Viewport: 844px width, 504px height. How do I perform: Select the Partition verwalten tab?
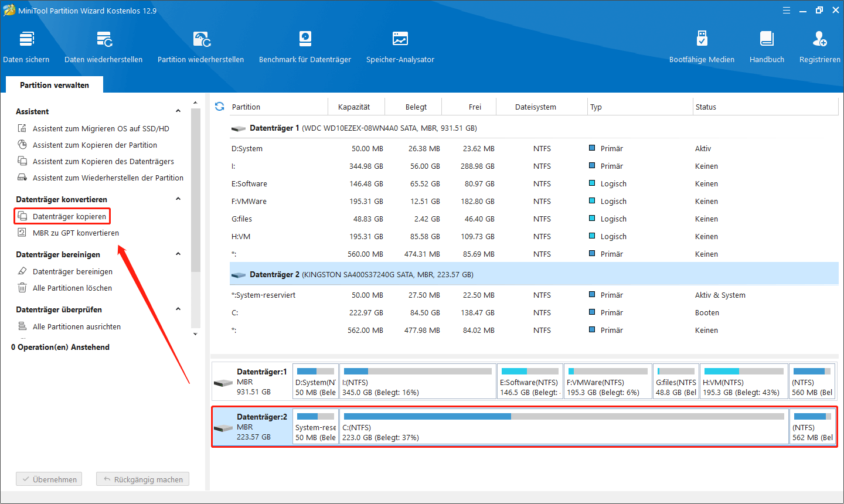(x=55, y=85)
